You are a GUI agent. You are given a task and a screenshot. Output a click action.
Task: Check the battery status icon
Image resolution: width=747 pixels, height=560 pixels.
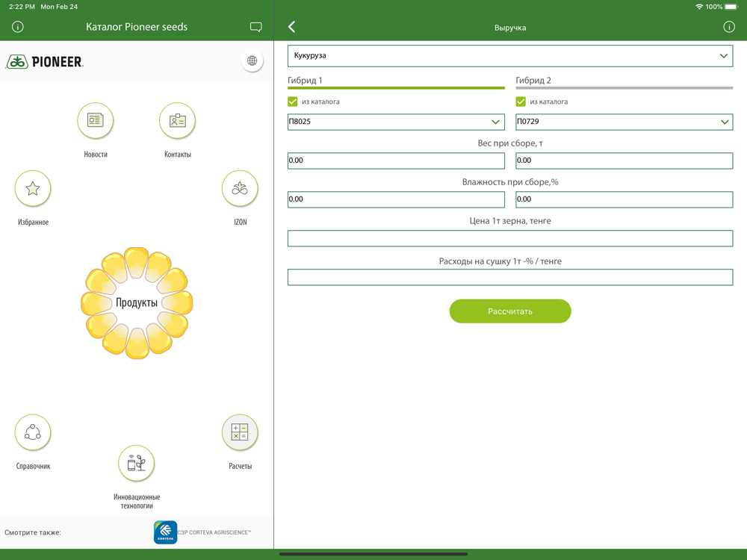[x=731, y=7]
